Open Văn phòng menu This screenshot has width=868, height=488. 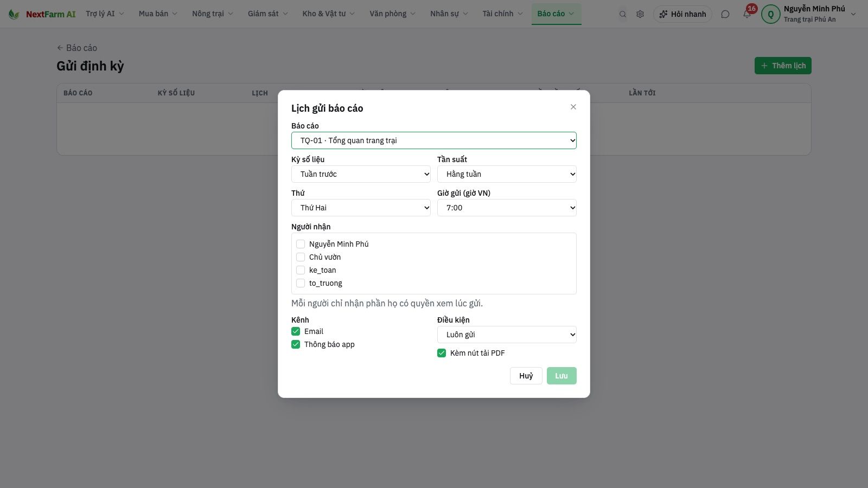[x=393, y=14]
